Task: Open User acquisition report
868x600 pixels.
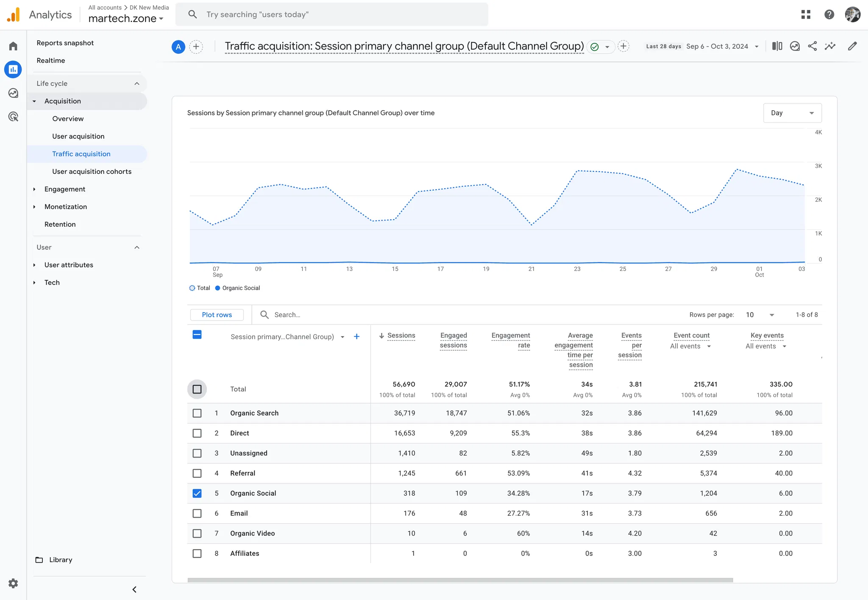Action: 78,136
